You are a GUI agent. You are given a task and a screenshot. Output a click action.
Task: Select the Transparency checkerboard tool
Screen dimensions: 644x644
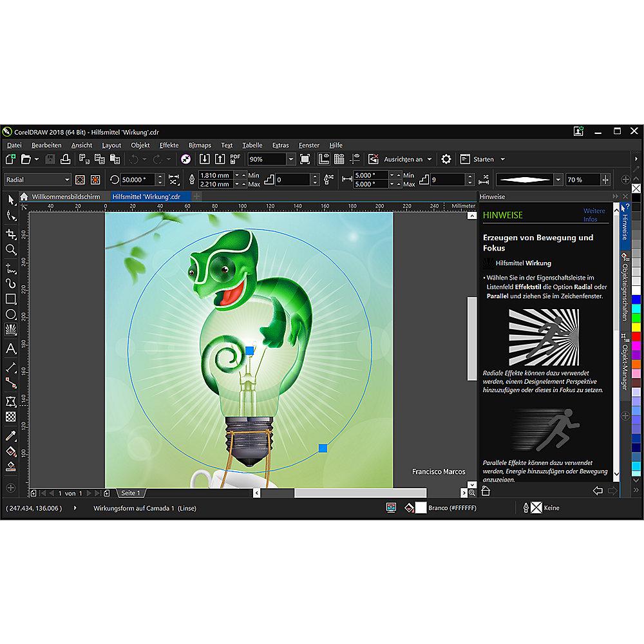(x=11, y=417)
